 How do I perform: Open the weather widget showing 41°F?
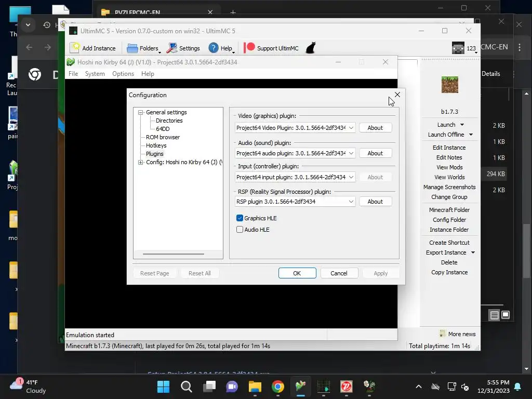(28, 386)
